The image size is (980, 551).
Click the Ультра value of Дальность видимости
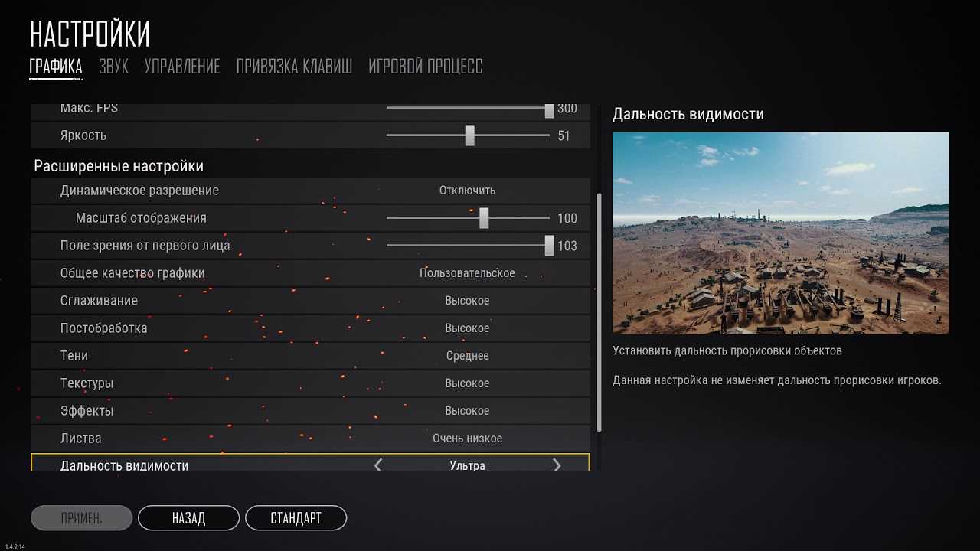tap(467, 465)
